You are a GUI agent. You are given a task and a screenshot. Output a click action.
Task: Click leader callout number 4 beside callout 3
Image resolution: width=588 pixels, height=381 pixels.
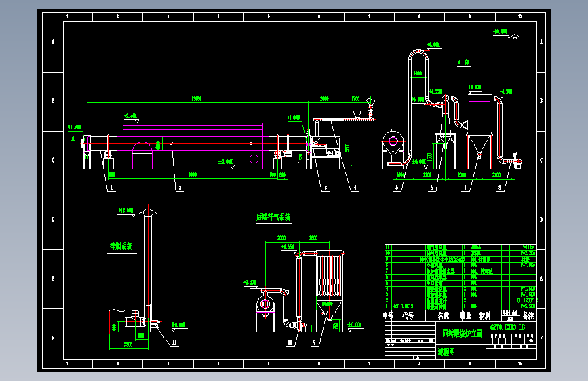tap(355, 188)
